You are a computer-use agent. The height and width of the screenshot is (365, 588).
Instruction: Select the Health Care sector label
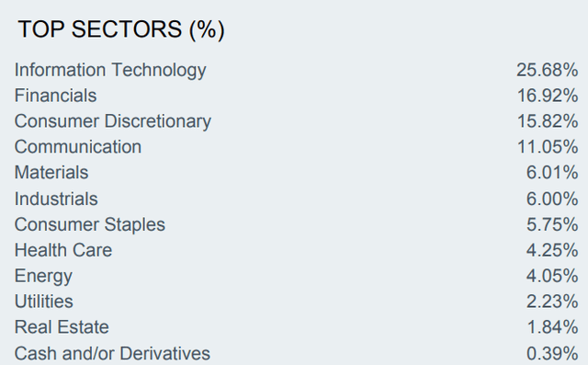[x=63, y=250]
